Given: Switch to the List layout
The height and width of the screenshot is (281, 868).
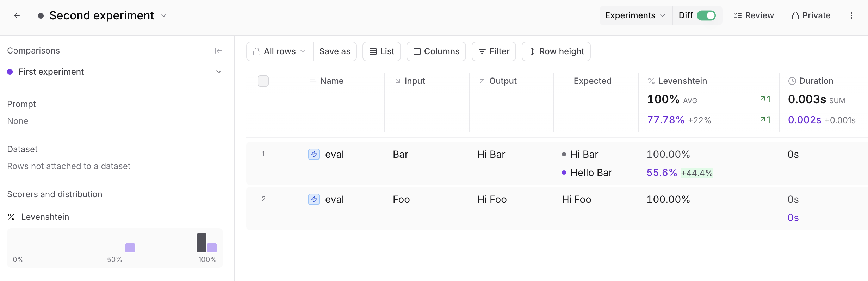Looking at the screenshot, I should (x=382, y=51).
